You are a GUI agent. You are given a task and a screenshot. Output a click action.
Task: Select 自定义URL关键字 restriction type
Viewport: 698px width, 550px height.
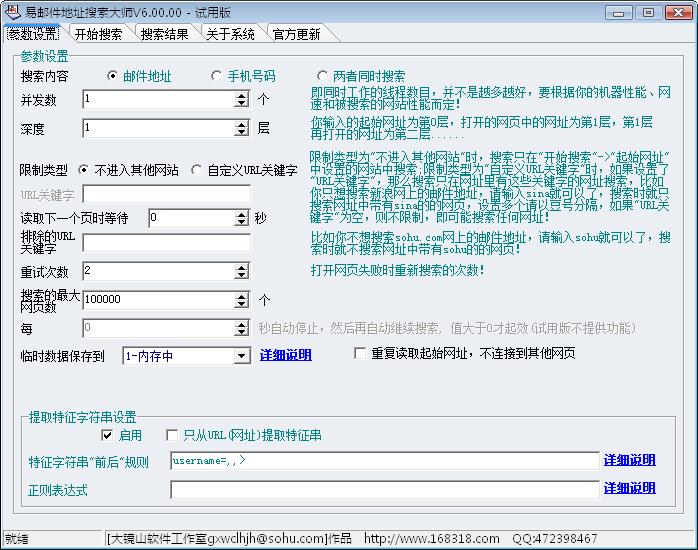tap(196, 170)
